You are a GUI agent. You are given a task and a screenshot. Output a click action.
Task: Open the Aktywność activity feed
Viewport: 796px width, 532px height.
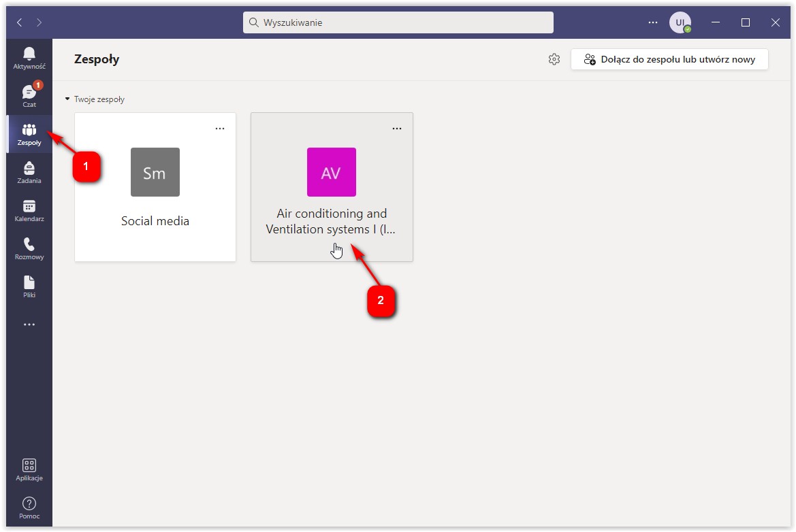click(29, 58)
